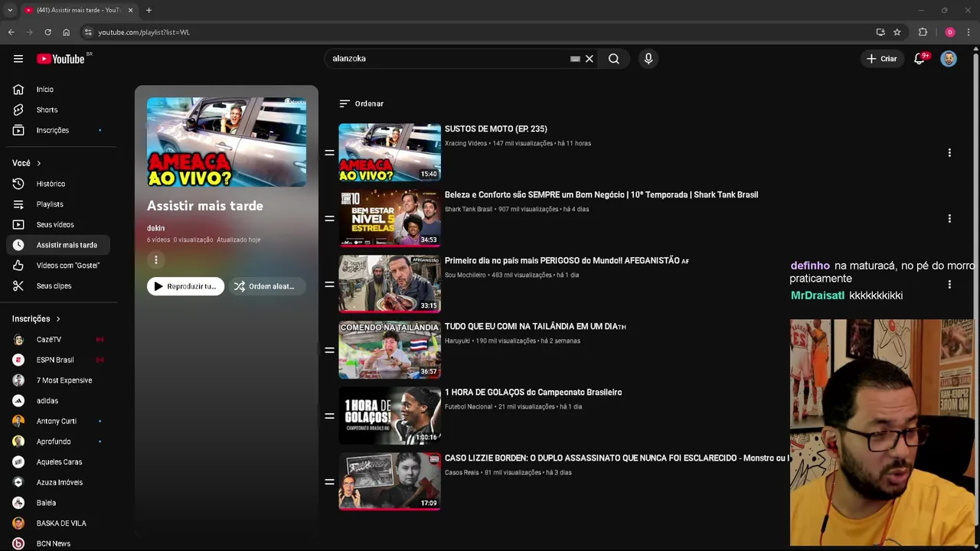The width and height of the screenshot is (980, 551).
Task: Open 1 Hora de Golaços thumbnail
Action: pyautogui.click(x=390, y=416)
